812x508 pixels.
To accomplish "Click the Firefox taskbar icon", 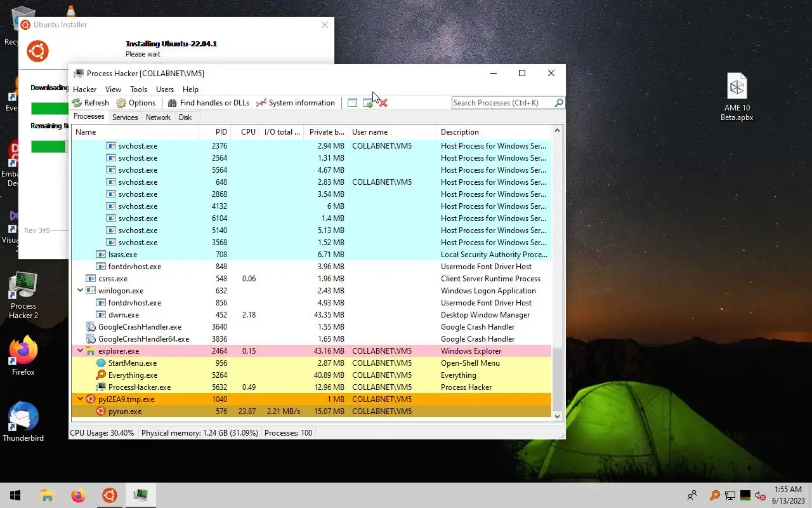I will (78, 495).
